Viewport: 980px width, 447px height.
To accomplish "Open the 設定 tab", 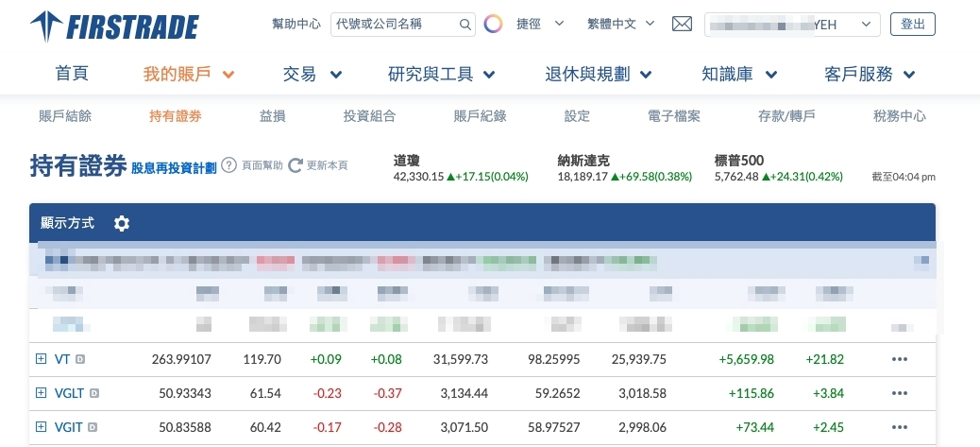I will tap(577, 116).
